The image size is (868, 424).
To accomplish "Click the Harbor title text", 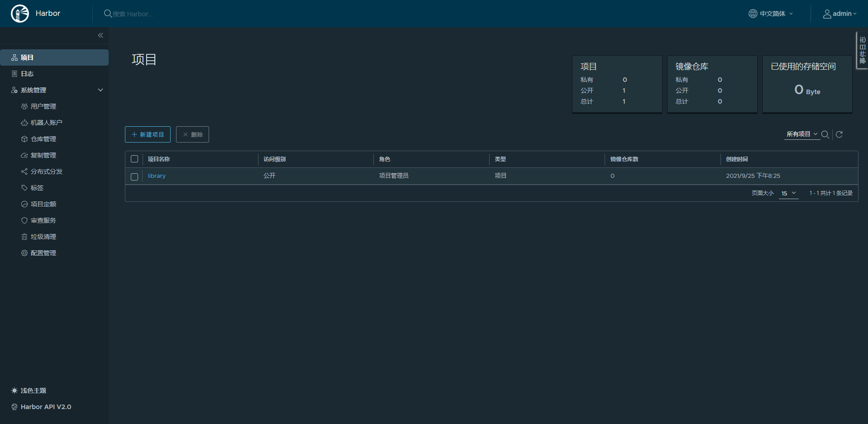I will pyautogui.click(x=48, y=14).
